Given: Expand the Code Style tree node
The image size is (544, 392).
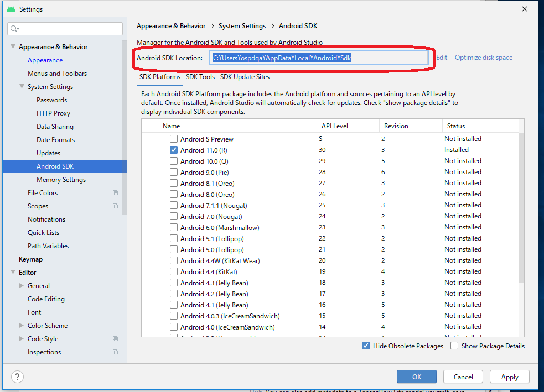Looking at the screenshot, I should (22, 338).
